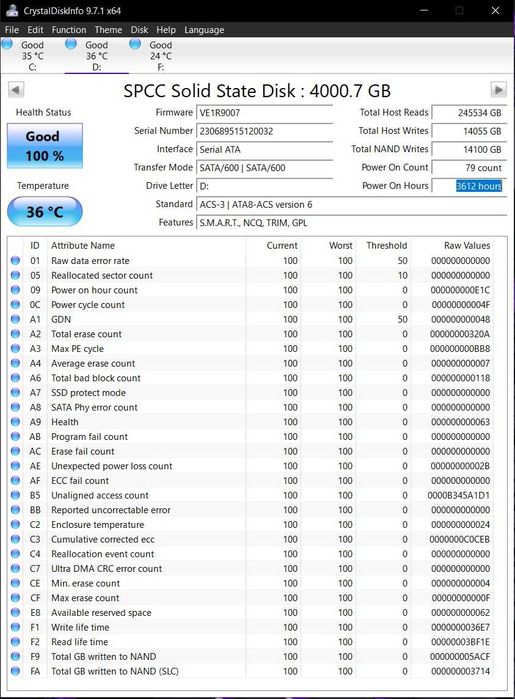Click the status icon for Health attribute row
Viewport: 515px width, 699px height.
tap(15, 422)
